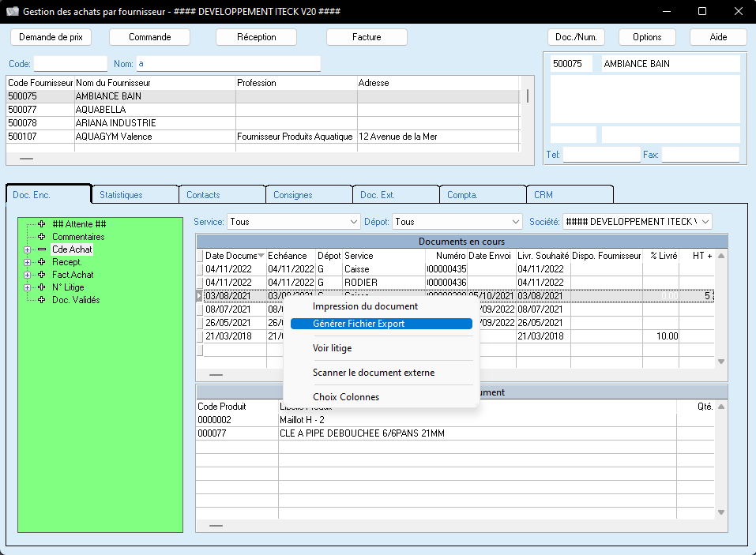
Task: Click the Demande de prix button
Action: tap(51, 37)
